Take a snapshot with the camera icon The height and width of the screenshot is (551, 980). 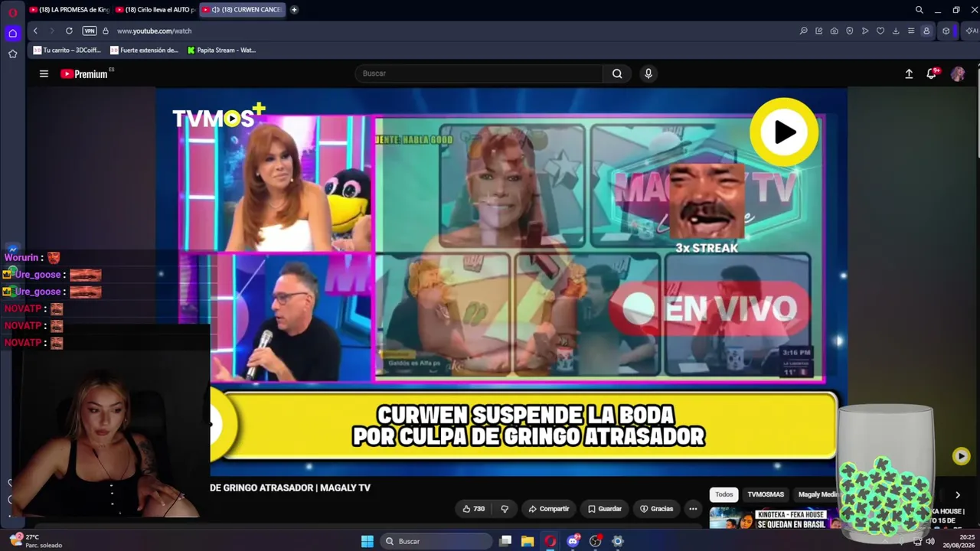pos(834,31)
